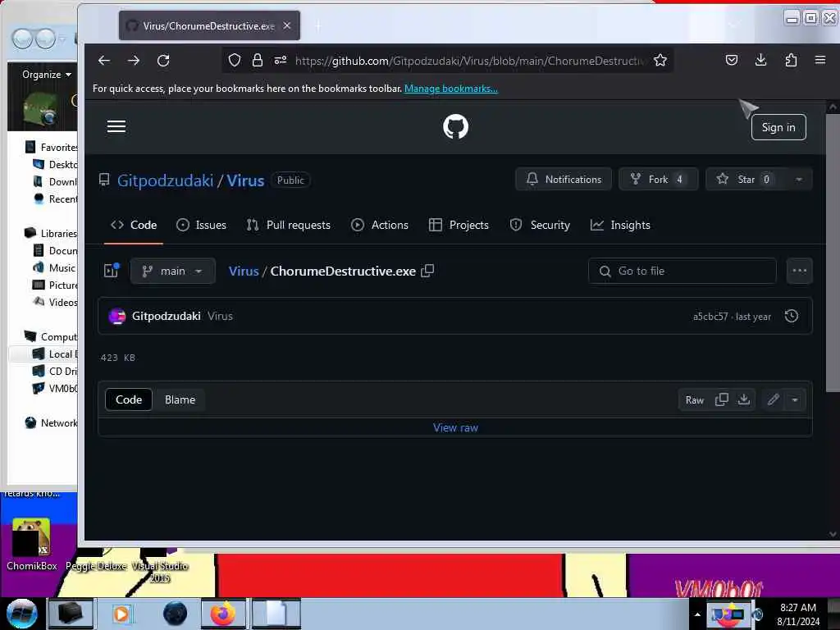Download the raw file icon
This screenshot has height=630, width=840.
[x=743, y=399]
